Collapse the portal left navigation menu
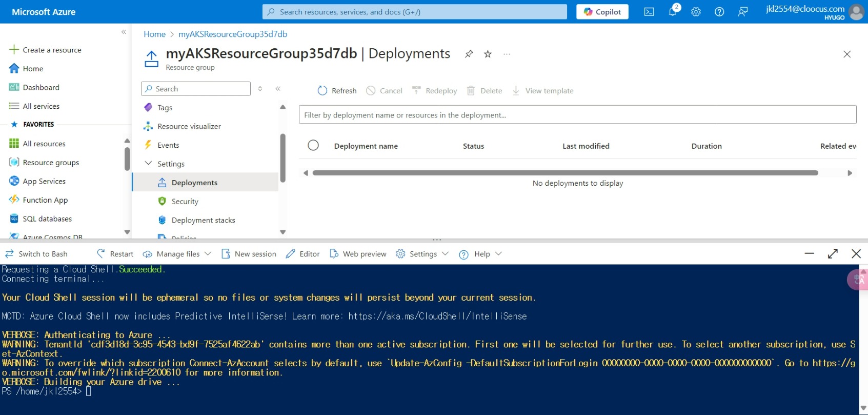Image resolution: width=868 pixels, height=415 pixels. (124, 32)
